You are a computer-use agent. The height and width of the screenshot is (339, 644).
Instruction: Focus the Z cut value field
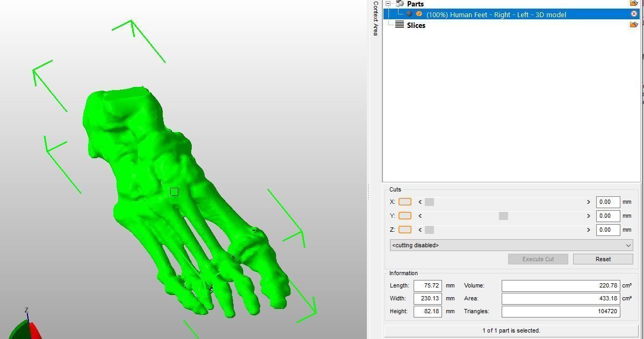pyautogui.click(x=608, y=230)
